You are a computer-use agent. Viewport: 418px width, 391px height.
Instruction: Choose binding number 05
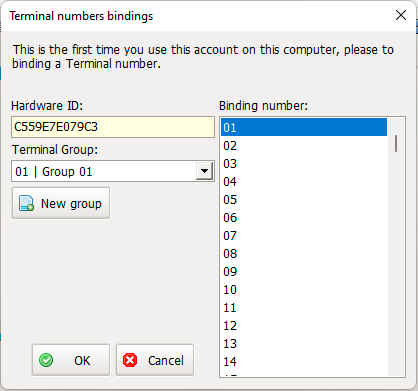[x=304, y=200]
